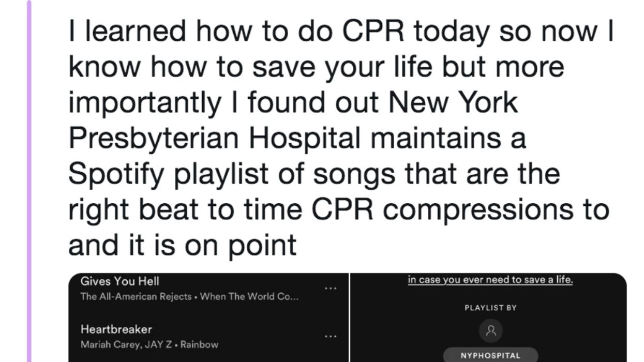Click the ellipsis next to Gives You Hell

click(331, 288)
